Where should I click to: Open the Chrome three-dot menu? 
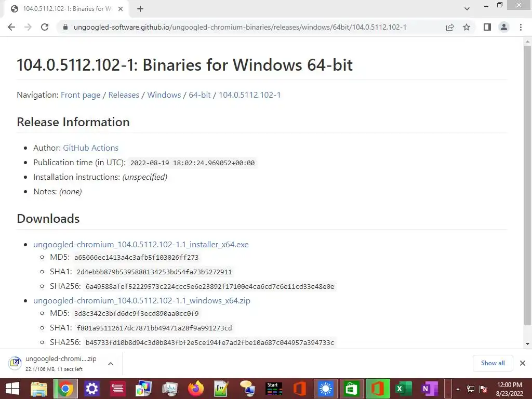[521, 27]
